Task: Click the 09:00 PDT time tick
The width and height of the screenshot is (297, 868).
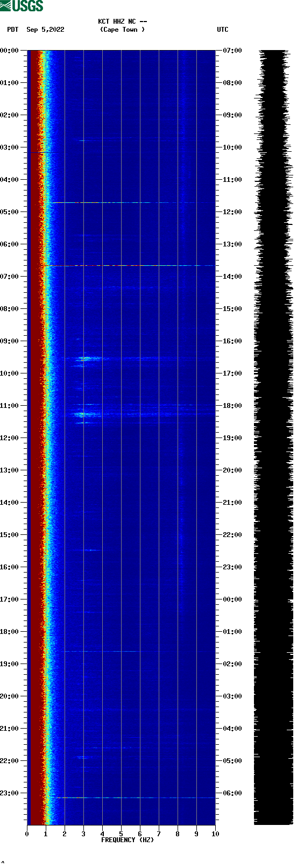Action: (x=10, y=341)
